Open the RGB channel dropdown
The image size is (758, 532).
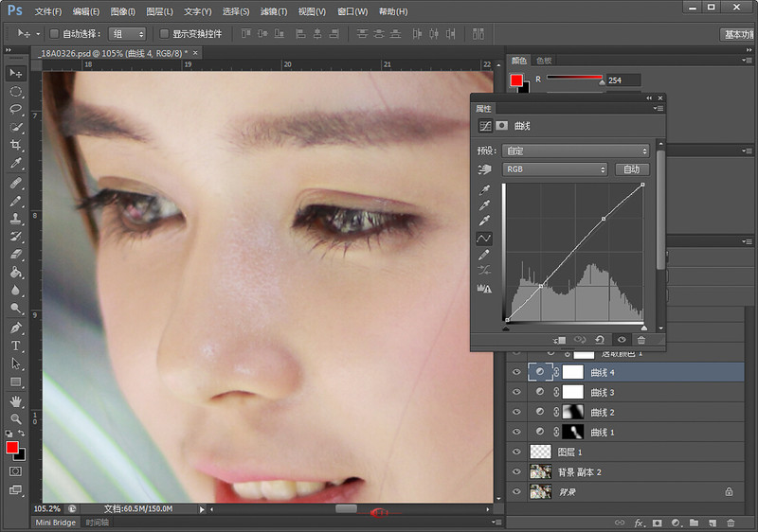pos(554,169)
